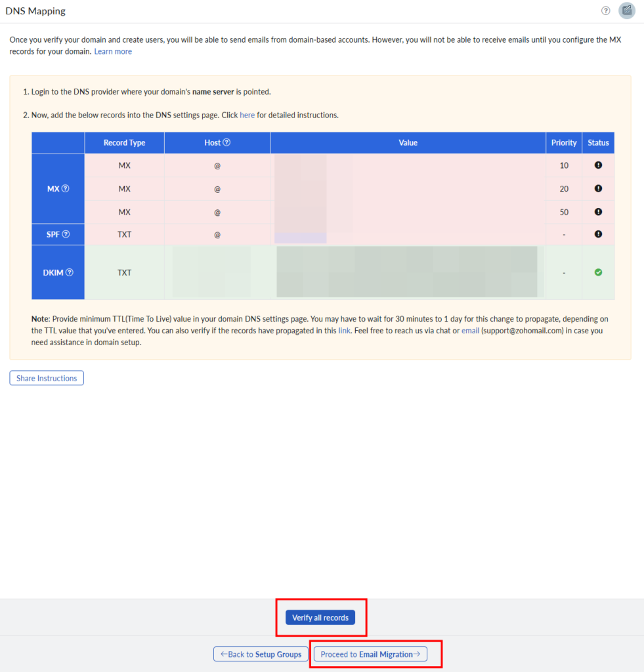Proceed to Email Migration
The height and width of the screenshot is (672, 644).
tap(370, 654)
